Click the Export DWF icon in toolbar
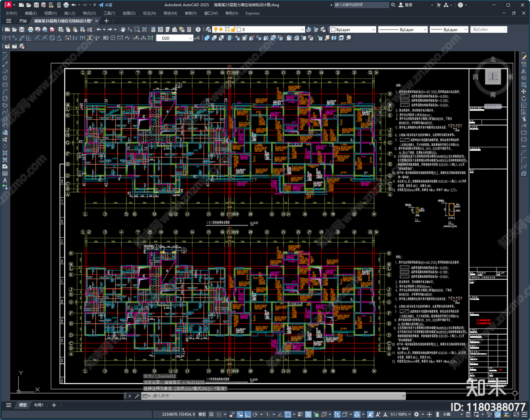 pos(52,29)
